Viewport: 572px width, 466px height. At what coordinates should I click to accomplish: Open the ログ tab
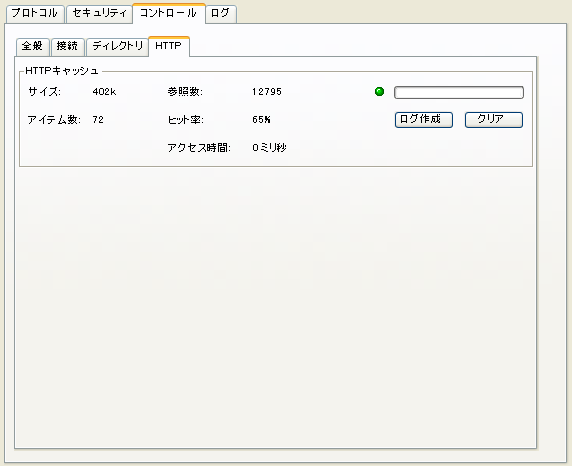click(x=221, y=14)
